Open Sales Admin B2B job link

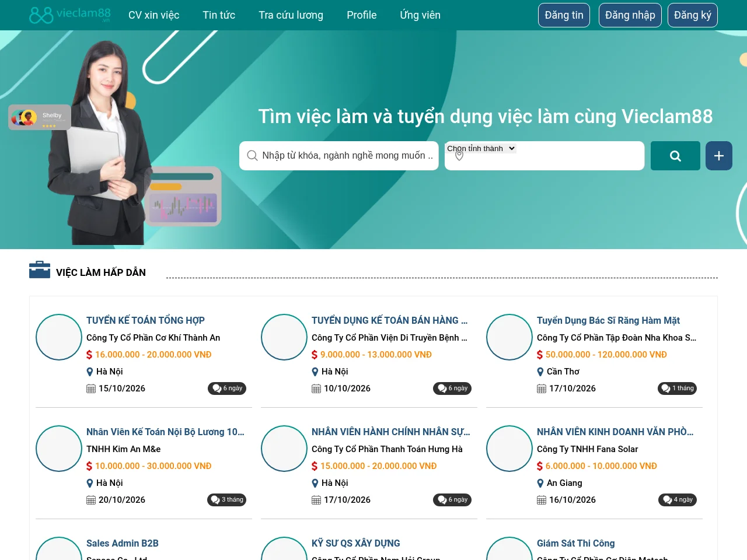[123, 543]
